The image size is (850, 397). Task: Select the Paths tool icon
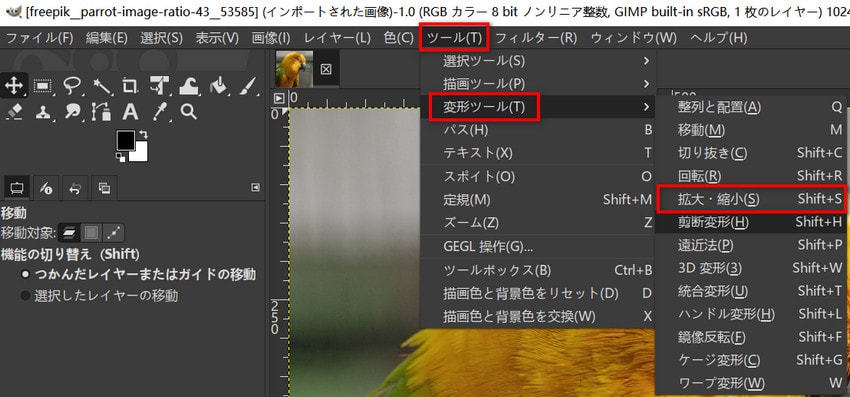[x=101, y=112]
